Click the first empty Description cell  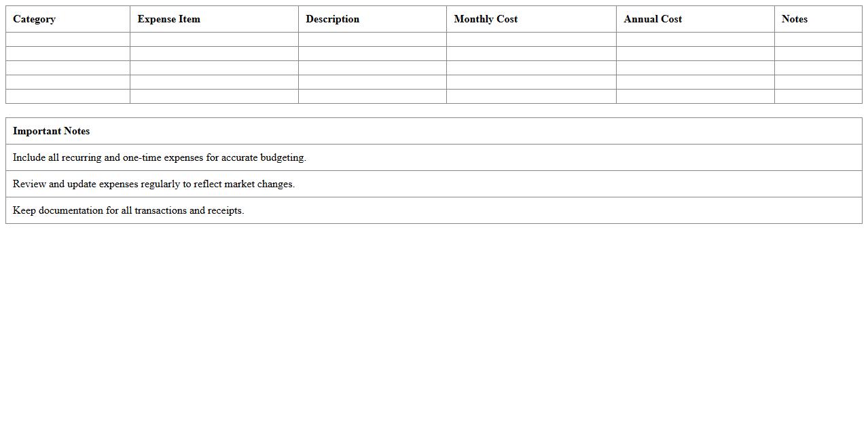click(x=372, y=39)
